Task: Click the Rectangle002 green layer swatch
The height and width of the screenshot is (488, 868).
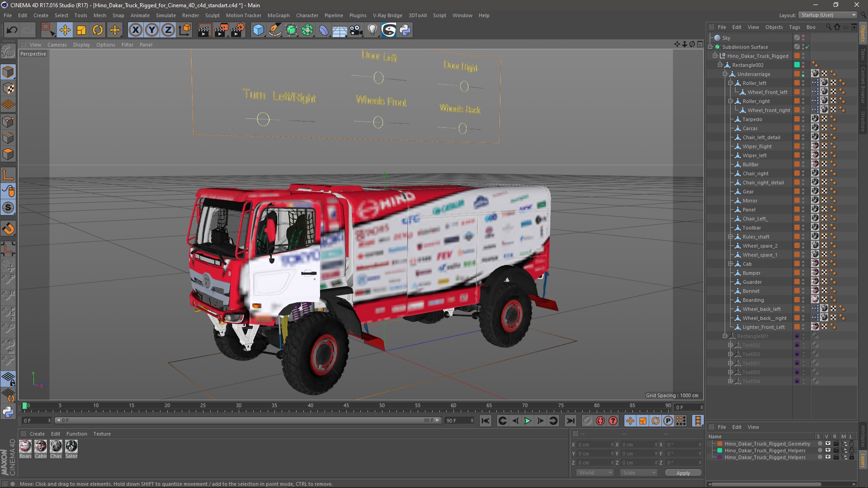Action: (797, 65)
